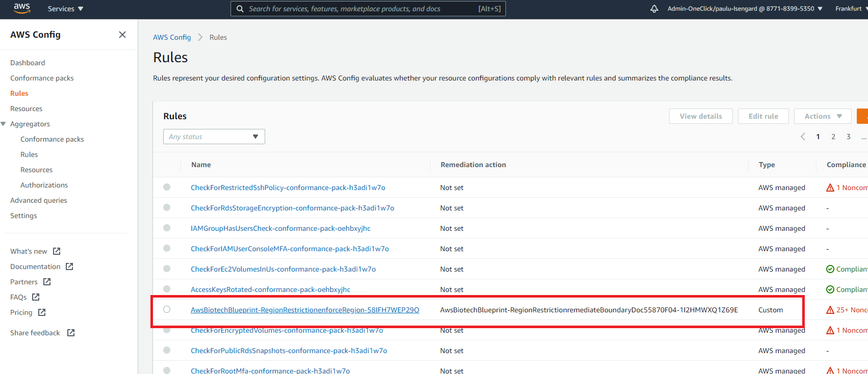Click warning icon for AwsBiotechBlueprint row

(830, 310)
